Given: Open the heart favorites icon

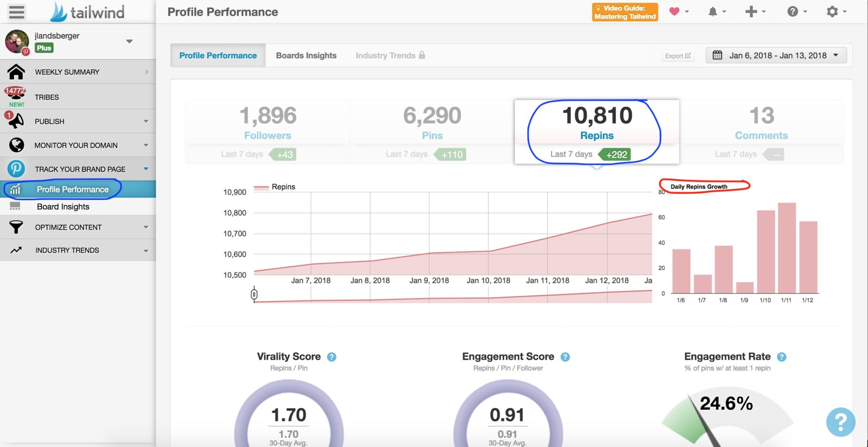Looking at the screenshot, I should pyautogui.click(x=674, y=12).
